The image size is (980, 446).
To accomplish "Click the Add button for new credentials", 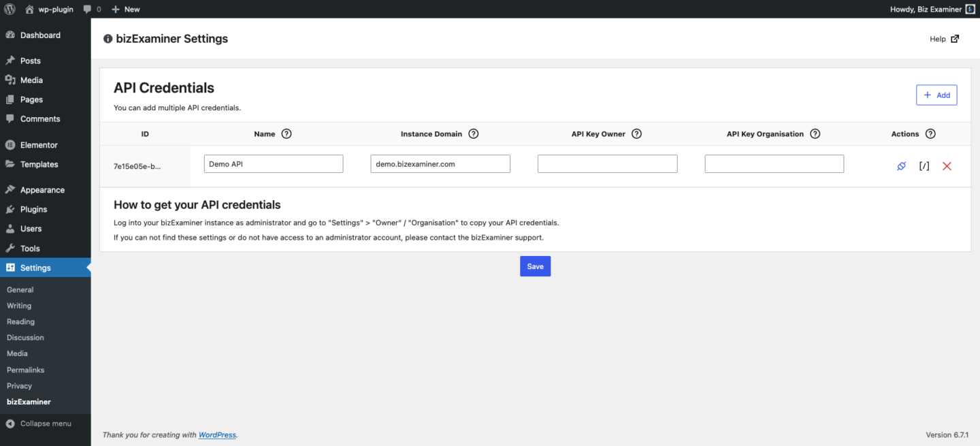I will coord(936,95).
